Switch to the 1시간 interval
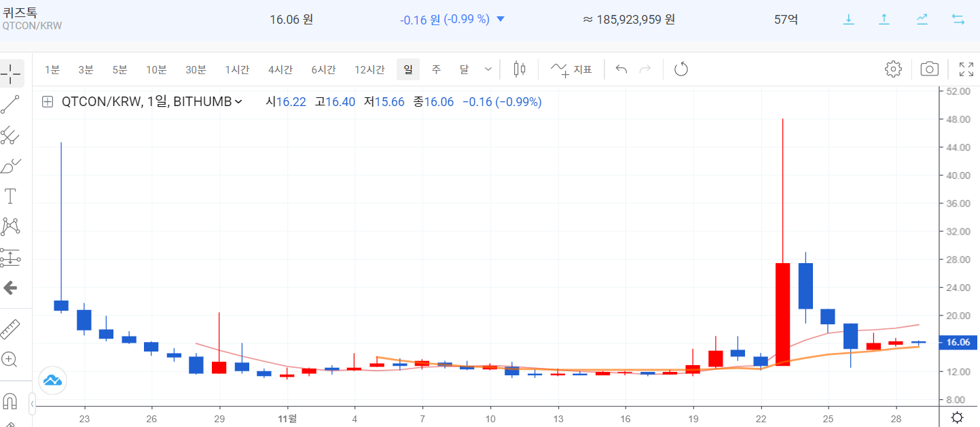Image resolution: width=980 pixels, height=427 pixels. (237, 69)
